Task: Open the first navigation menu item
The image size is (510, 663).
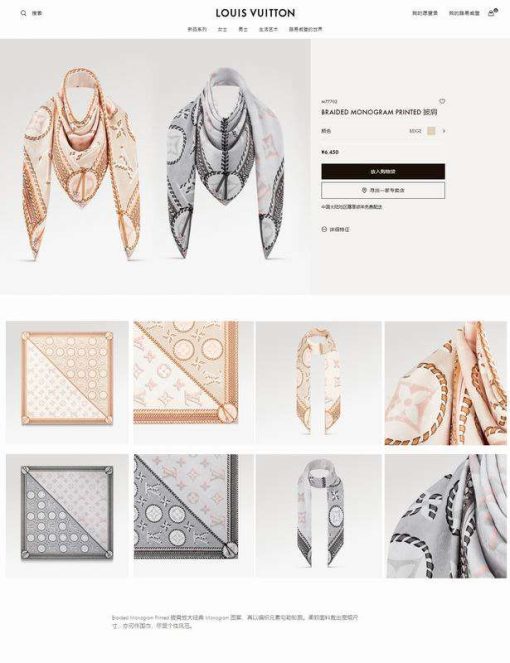Action: pyautogui.click(x=197, y=29)
